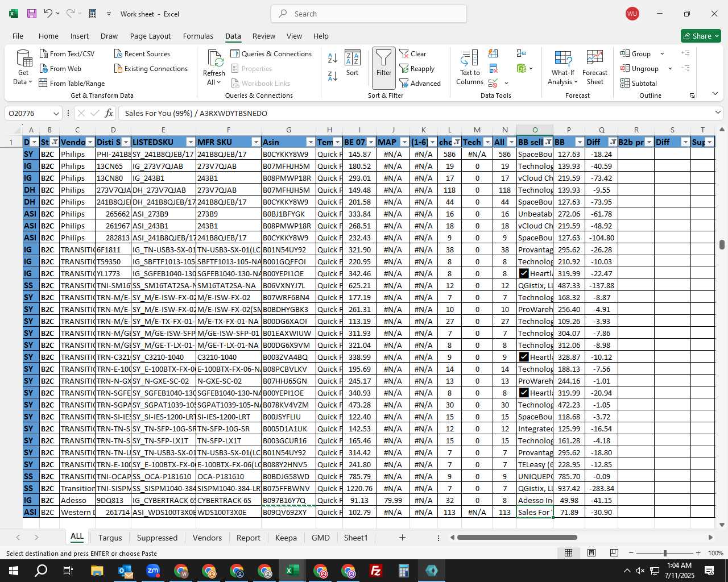Open the Asin column filter dropdown
Viewport: 728px width, 582px height.
311,142
